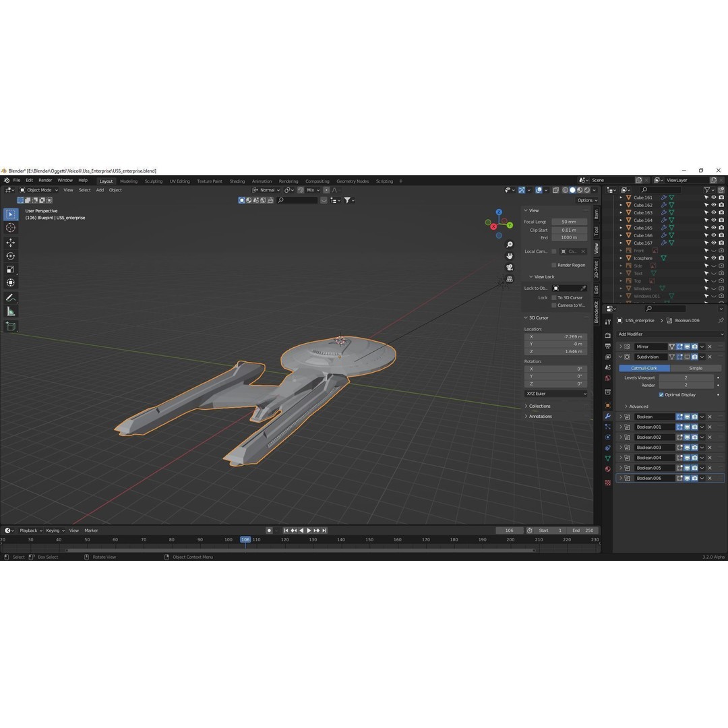Enable the Camera to View checkbox

pos(554,305)
